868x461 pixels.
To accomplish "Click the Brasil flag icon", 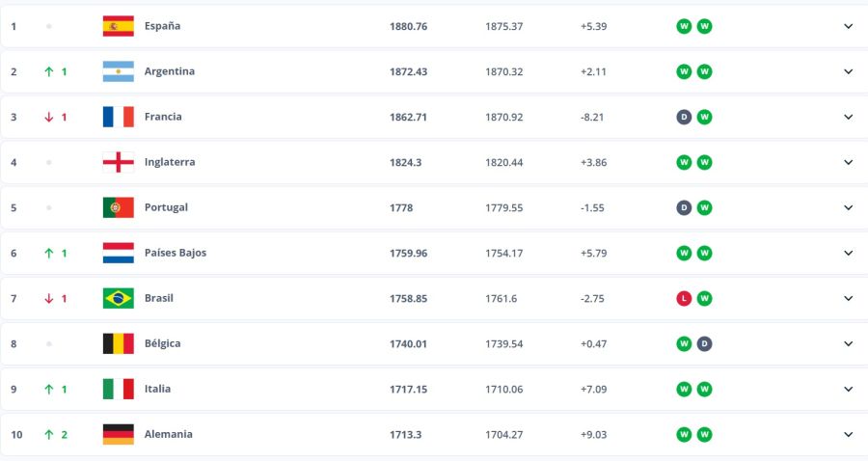I will 118,298.
